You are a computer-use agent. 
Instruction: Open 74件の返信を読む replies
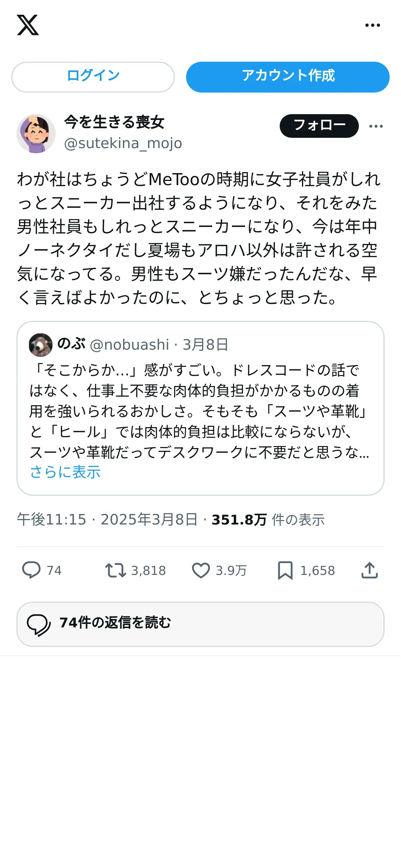(x=200, y=624)
